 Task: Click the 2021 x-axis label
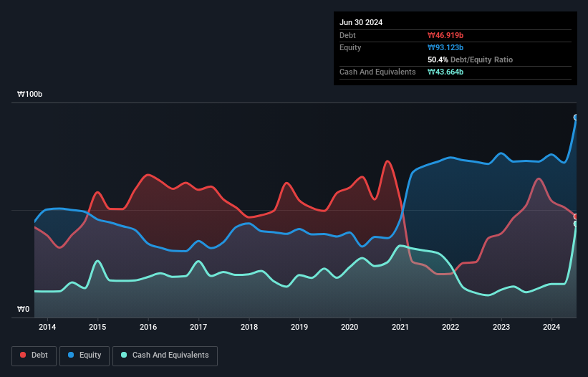click(x=400, y=327)
